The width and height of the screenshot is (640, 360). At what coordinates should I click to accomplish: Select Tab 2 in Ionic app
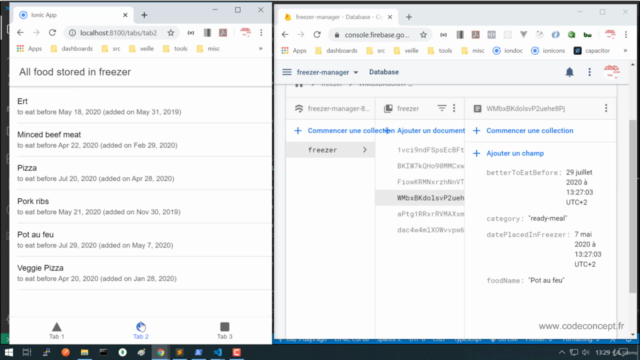point(140,330)
